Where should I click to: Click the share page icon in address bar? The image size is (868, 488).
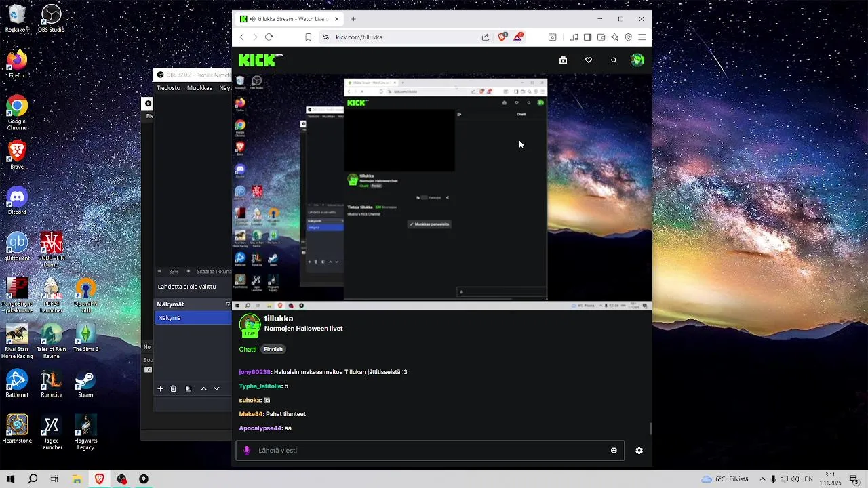(x=486, y=37)
